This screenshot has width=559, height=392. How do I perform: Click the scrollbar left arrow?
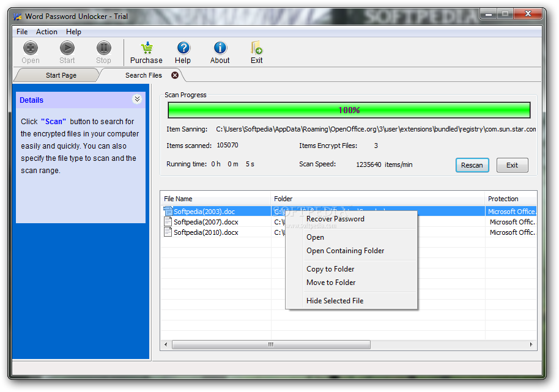166,344
